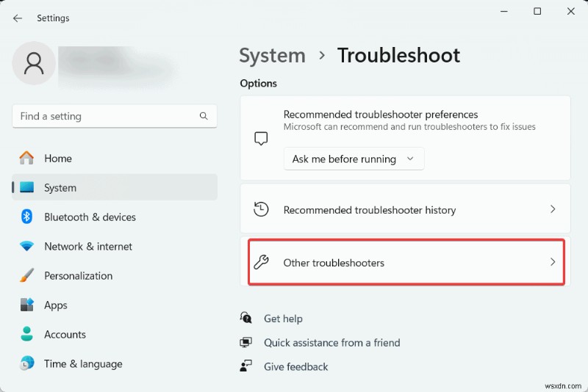Viewport: 588px width, 392px height.
Task: Click the speech bubble preferences icon
Action: coord(261,139)
